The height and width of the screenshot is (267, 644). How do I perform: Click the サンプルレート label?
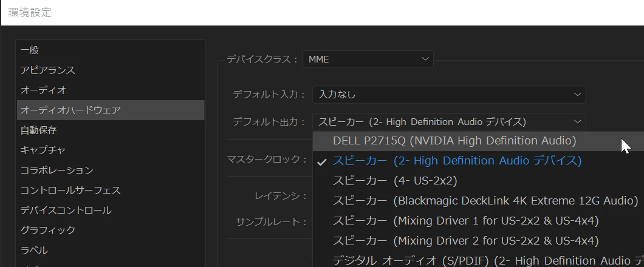272,222
